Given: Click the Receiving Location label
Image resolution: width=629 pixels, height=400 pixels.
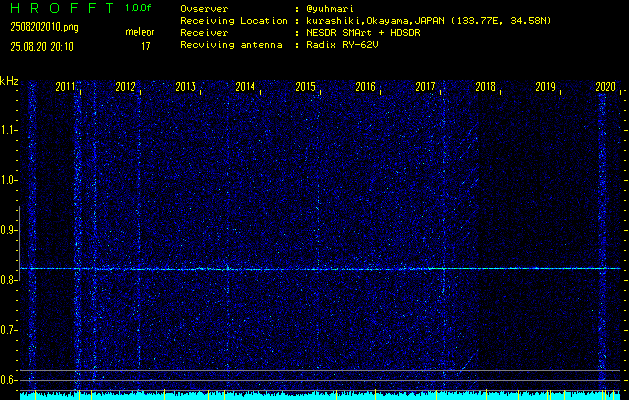Looking at the screenshot, I should pyautogui.click(x=234, y=21).
